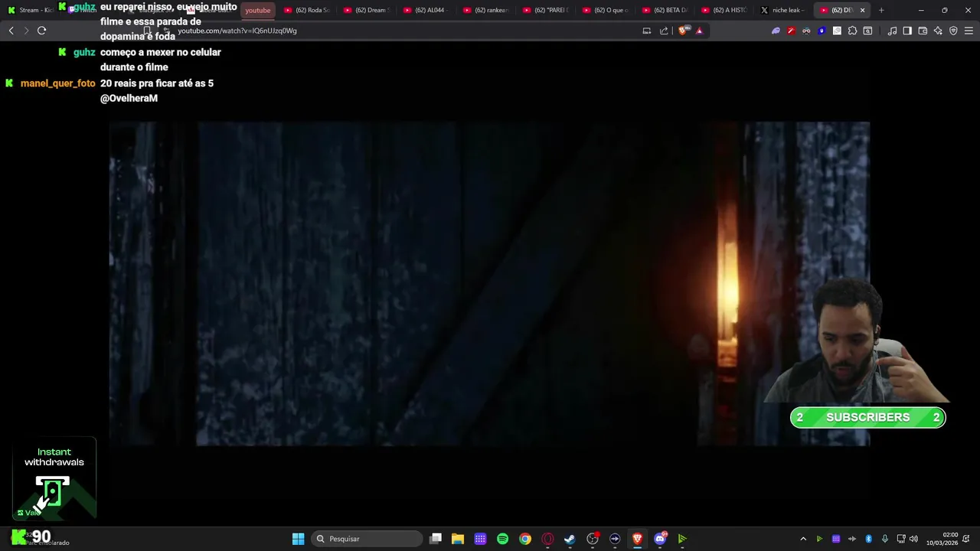Close the active '(62) DE' tab

pyautogui.click(x=863, y=10)
